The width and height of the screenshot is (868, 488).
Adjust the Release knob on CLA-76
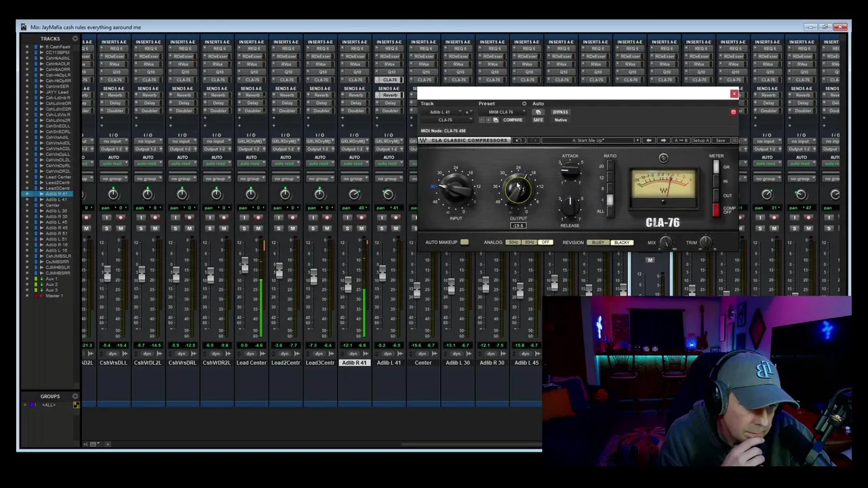[570, 207]
